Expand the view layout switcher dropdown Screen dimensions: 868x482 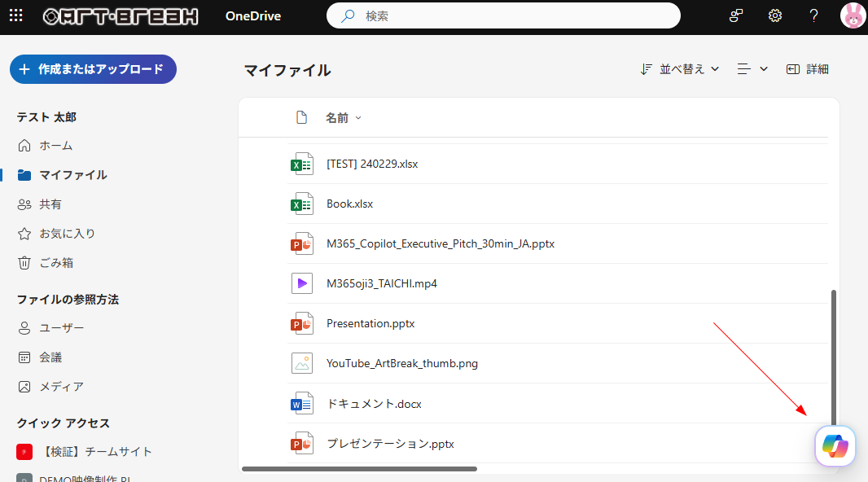click(752, 69)
